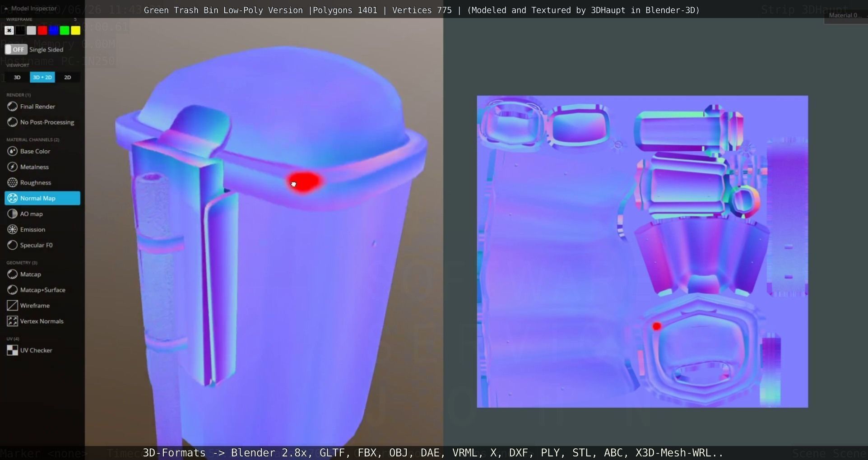Click the Vertex Normals label

42,321
